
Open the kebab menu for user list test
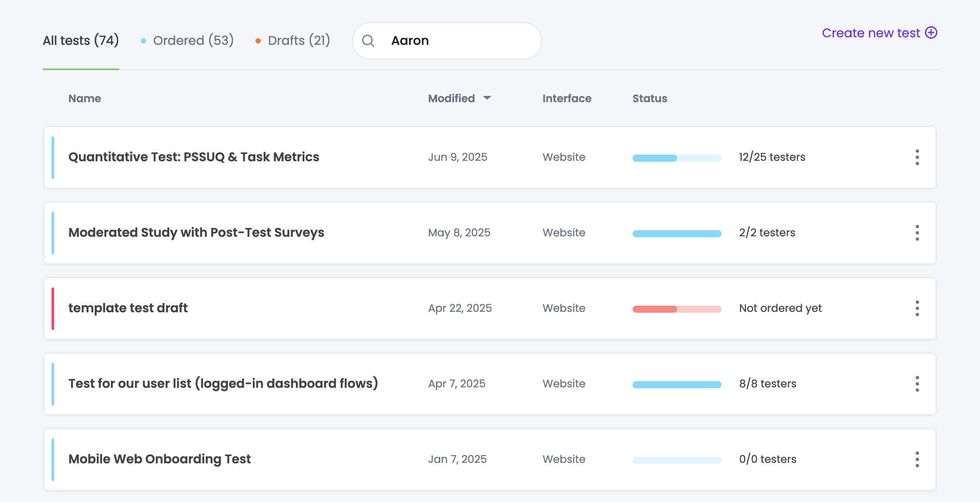tap(917, 384)
